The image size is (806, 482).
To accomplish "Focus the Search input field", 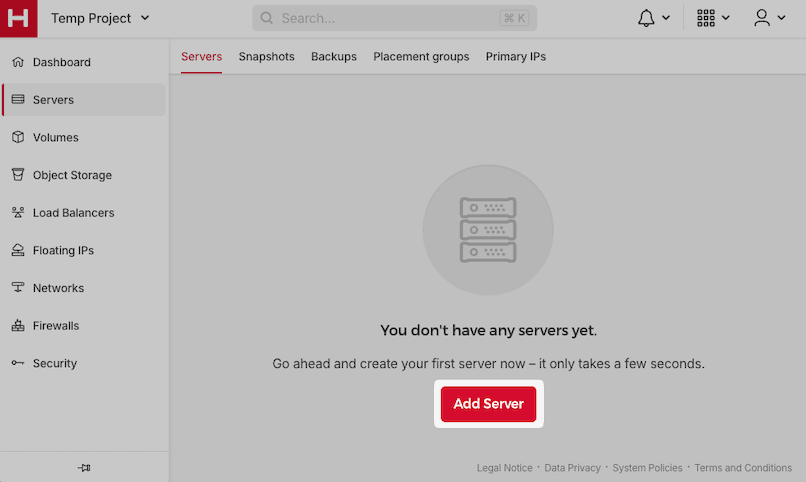I will coord(394,18).
